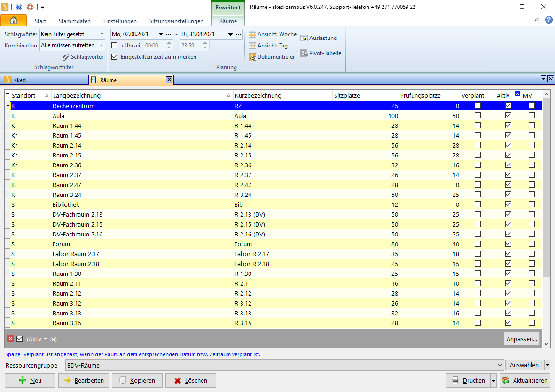555x392 pixels.
Task: Expand the Ressourcengruppe combo box
Action: tap(500, 365)
